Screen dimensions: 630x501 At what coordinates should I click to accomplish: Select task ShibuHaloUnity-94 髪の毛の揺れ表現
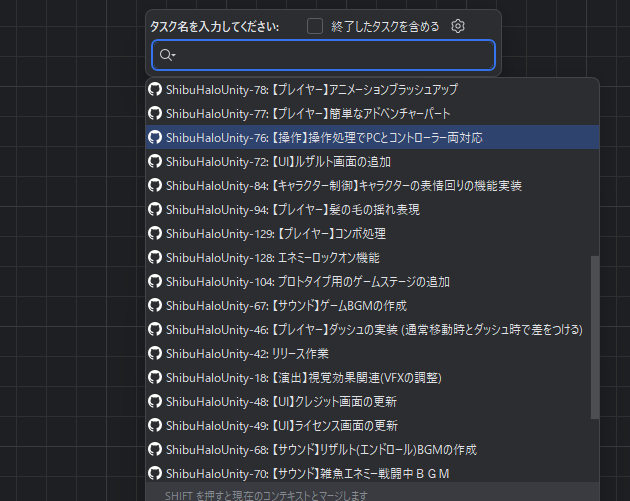372,209
